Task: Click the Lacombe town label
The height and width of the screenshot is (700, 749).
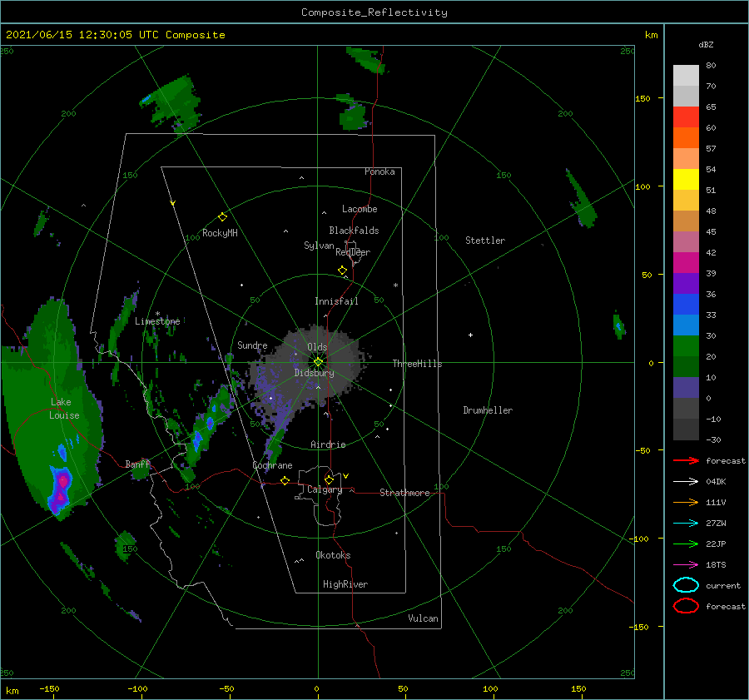Action: coord(360,209)
